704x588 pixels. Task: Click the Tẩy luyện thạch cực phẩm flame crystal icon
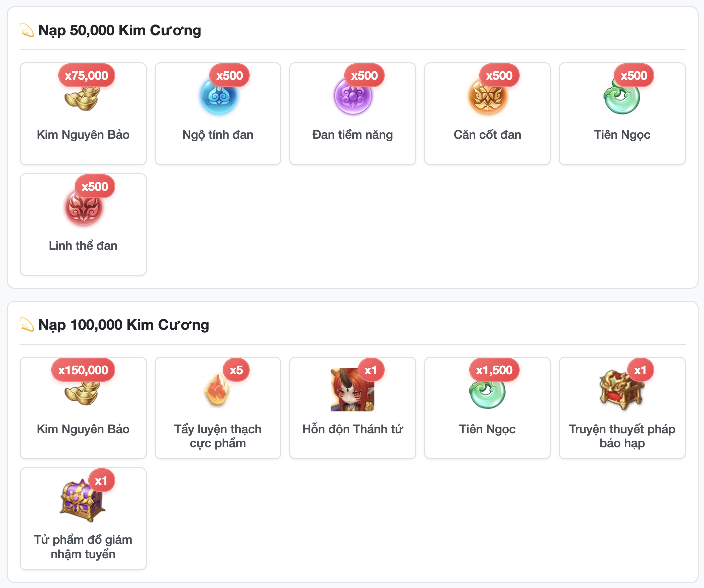pos(218,390)
